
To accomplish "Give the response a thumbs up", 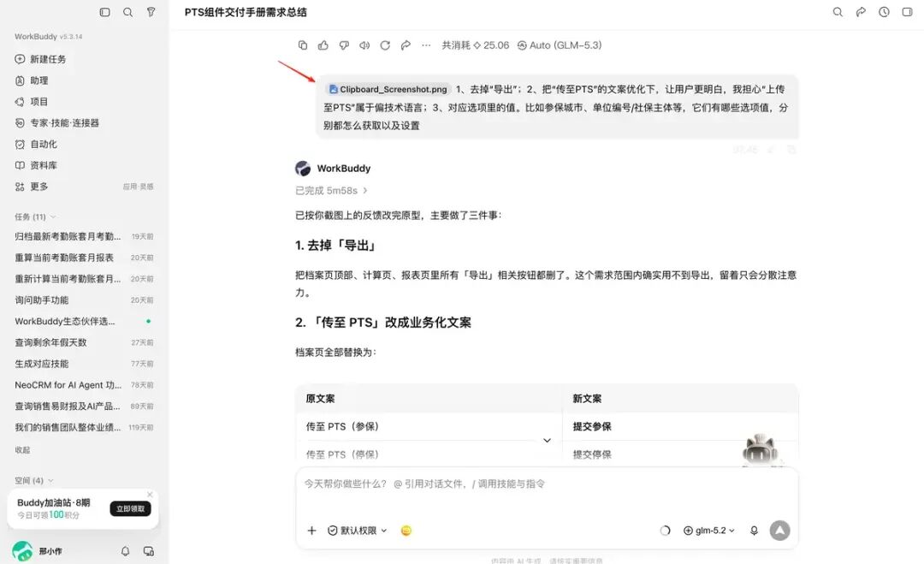I will pos(323,45).
